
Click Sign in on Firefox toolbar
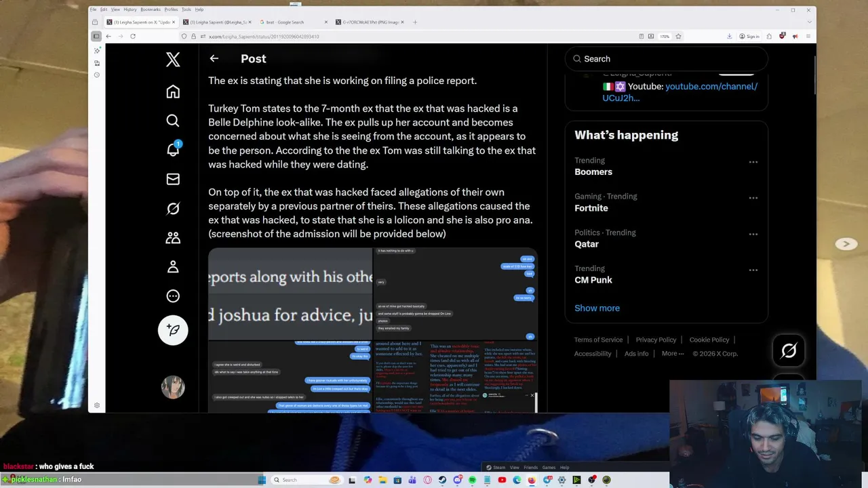click(749, 36)
